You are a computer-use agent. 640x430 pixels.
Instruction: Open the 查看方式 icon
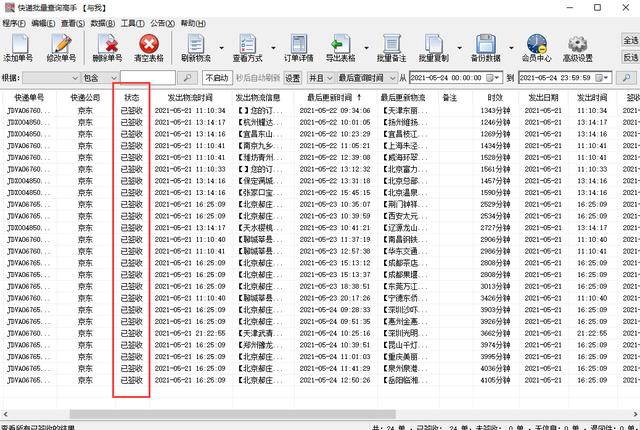pyautogui.click(x=247, y=48)
